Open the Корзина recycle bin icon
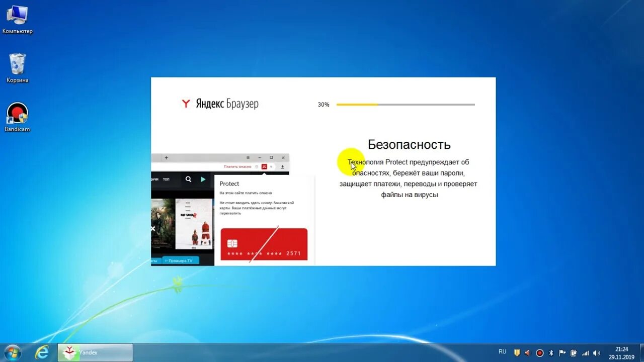The image size is (644, 362). coord(17,68)
